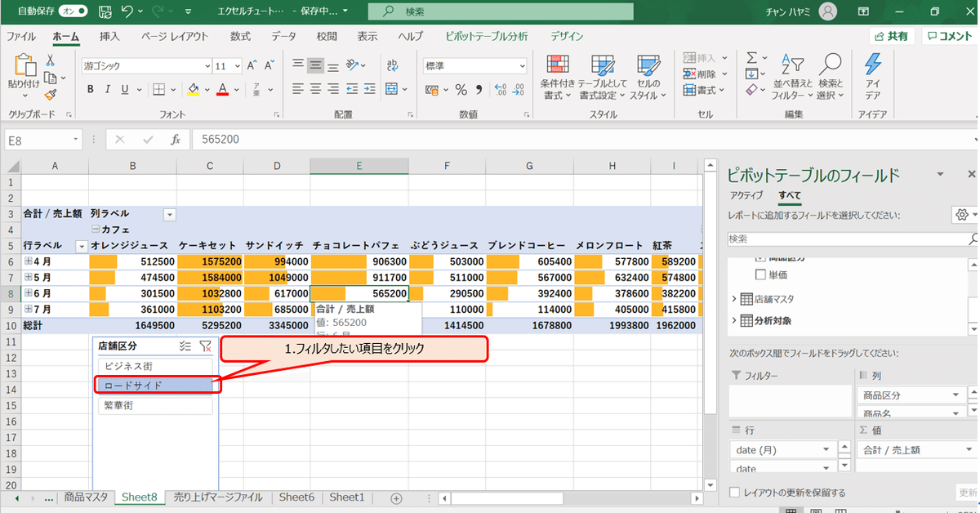The image size is (980, 513).
Task: Click the yellow Fill Color swatch button
Action: pyautogui.click(x=194, y=90)
